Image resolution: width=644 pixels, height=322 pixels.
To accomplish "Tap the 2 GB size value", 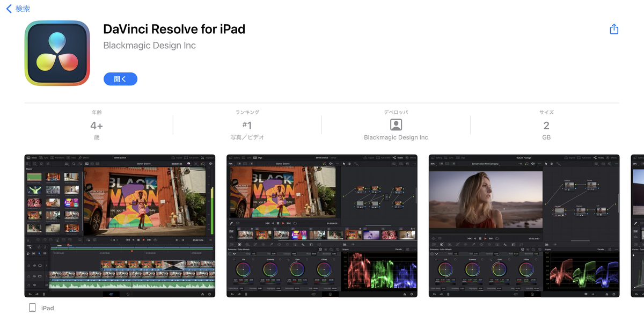I will [546, 126].
